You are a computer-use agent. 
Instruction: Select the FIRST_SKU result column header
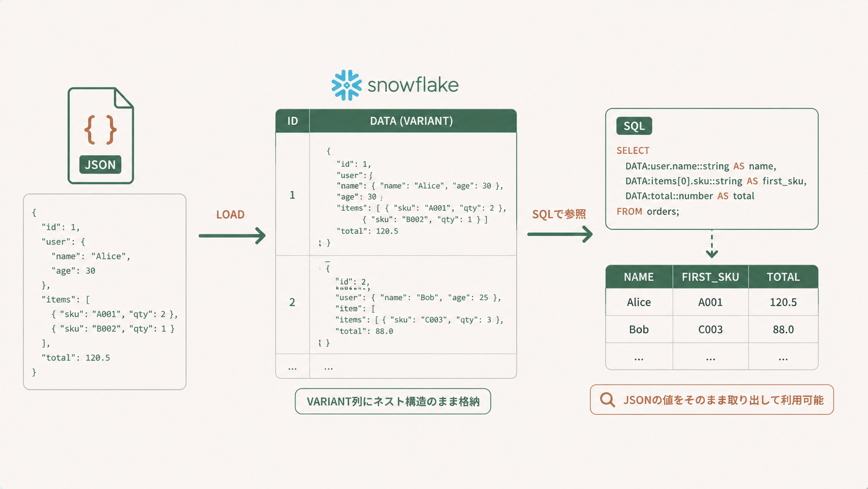tap(710, 277)
